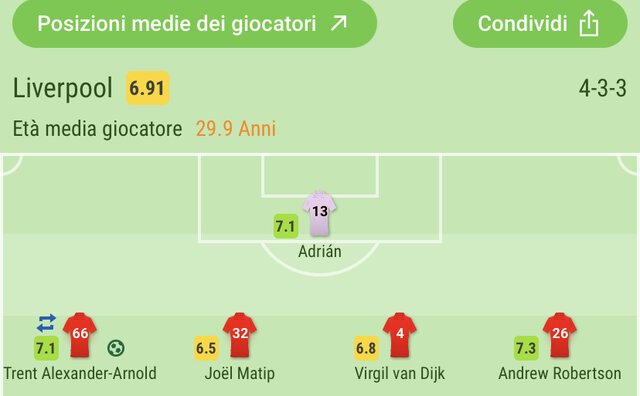
Task: Select Trent Alexander-Arnold's number 66 shirt
Action: point(80,335)
